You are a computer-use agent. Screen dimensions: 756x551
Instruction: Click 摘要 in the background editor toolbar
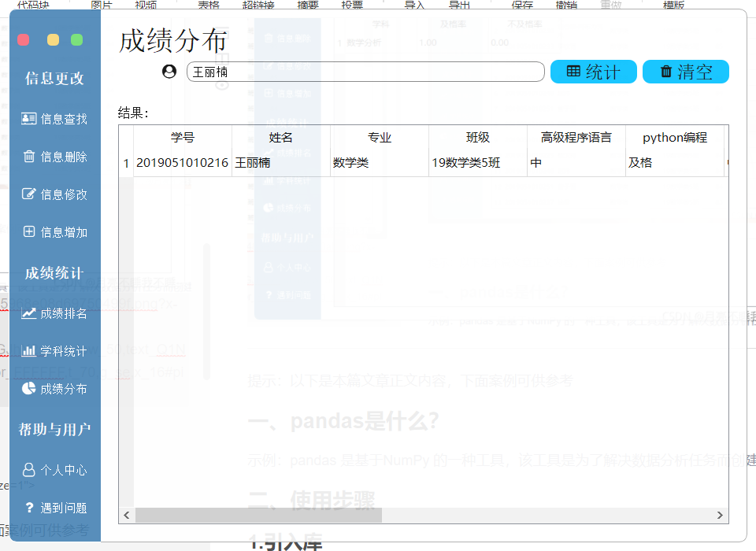(x=308, y=5)
